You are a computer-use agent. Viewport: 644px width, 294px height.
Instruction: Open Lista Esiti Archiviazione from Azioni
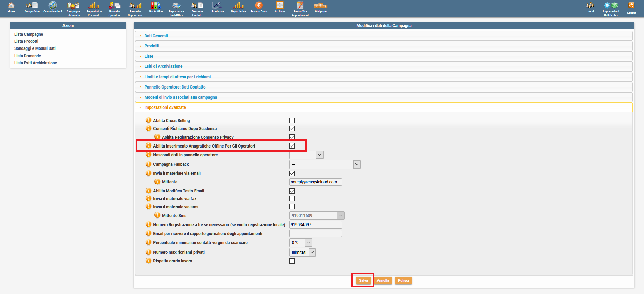click(x=35, y=63)
